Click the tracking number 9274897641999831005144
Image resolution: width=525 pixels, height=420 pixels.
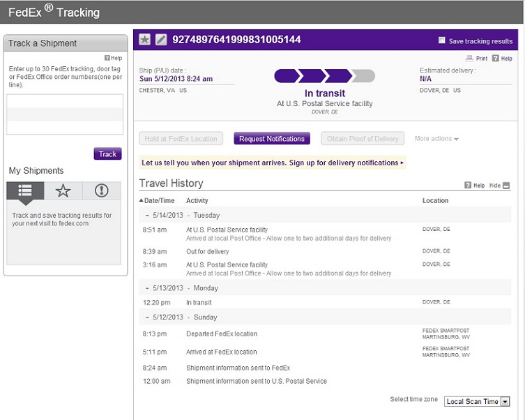click(236, 40)
